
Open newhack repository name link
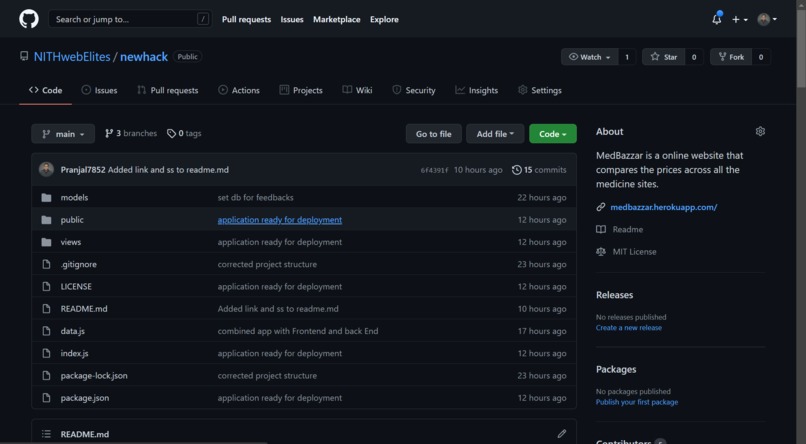click(144, 57)
